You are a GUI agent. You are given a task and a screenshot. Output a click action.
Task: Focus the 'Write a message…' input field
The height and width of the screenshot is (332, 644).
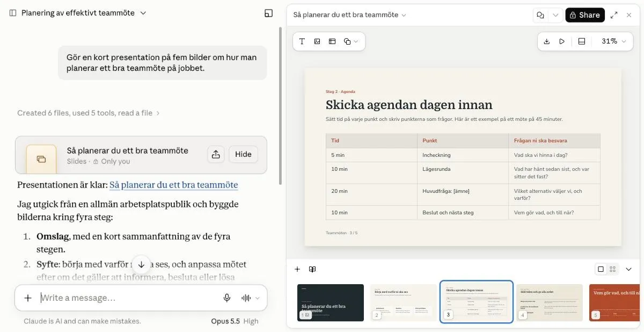(x=129, y=298)
